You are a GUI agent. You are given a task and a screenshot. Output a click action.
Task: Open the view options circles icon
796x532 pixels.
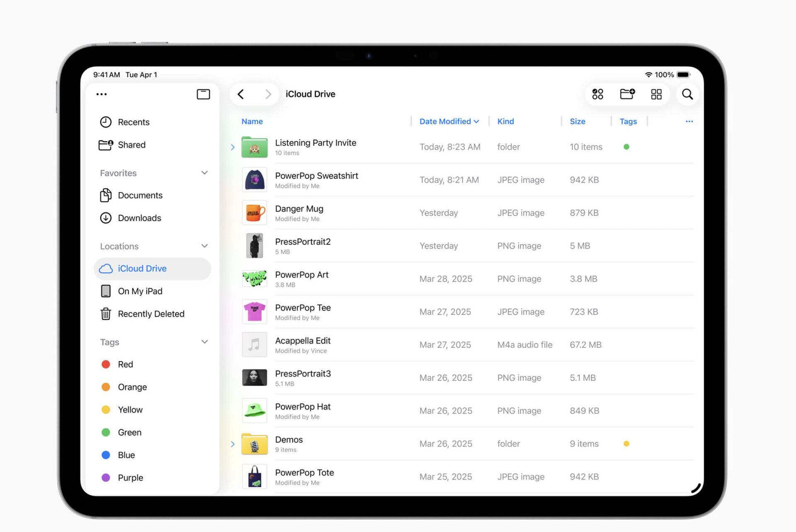597,94
